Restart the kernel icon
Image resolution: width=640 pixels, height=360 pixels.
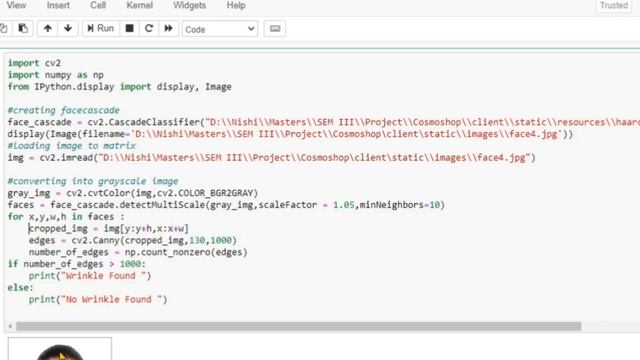coord(149,29)
